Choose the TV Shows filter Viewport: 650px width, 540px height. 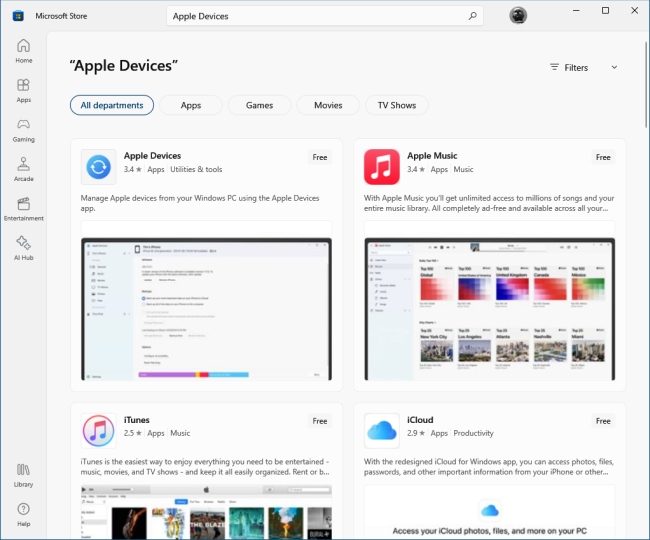(x=396, y=105)
